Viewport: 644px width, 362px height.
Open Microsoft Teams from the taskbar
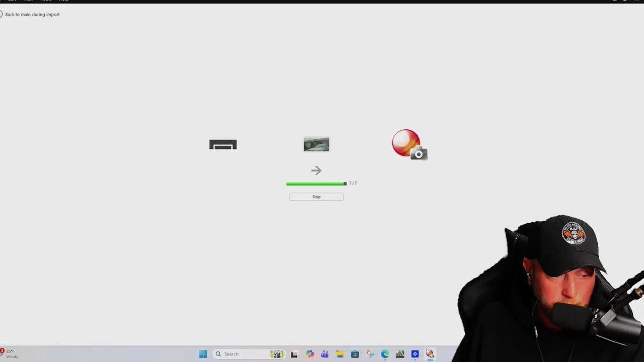point(325,354)
